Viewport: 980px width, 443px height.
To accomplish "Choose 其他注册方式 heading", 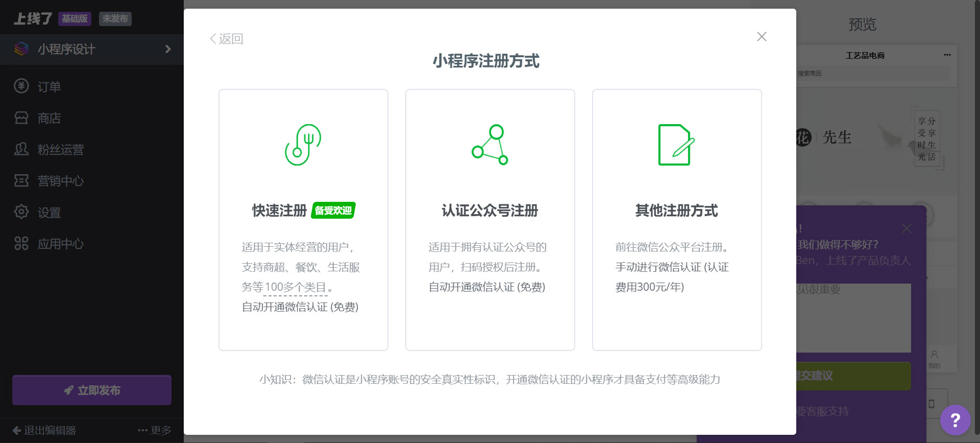I will coord(676,211).
